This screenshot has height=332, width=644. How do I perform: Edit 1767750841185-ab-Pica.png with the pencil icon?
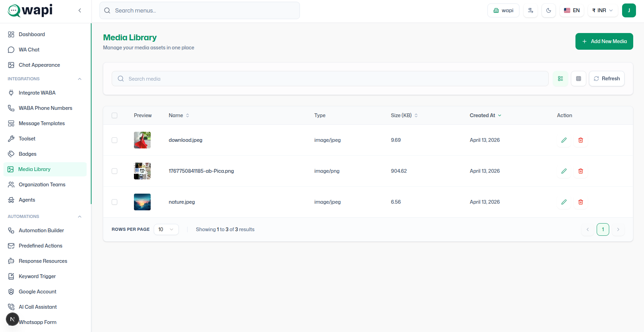click(564, 171)
